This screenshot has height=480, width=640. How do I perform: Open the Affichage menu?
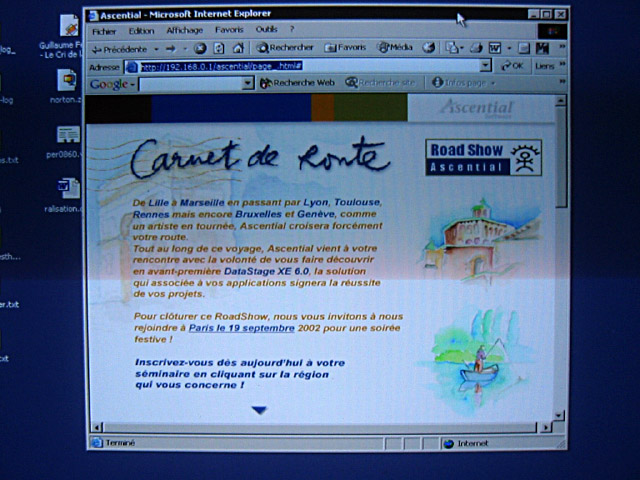(184, 30)
